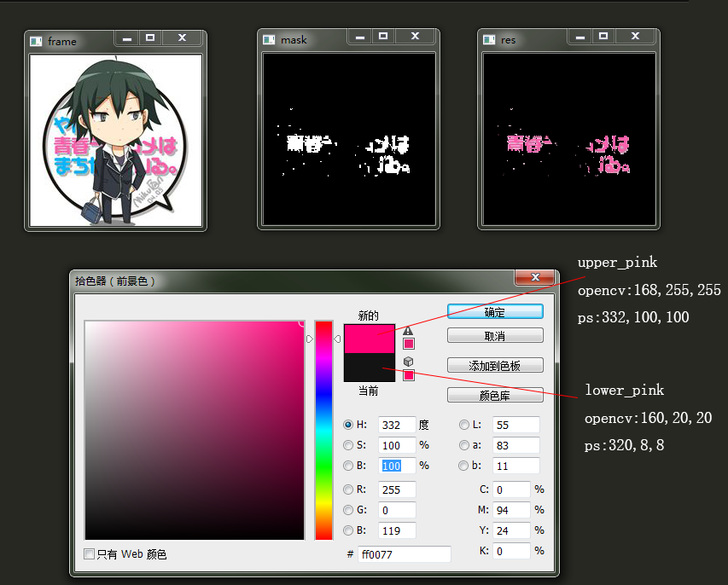Screen dimensions: 728x585
Task: Click the H value field showing 332
Action: (397, 425)
